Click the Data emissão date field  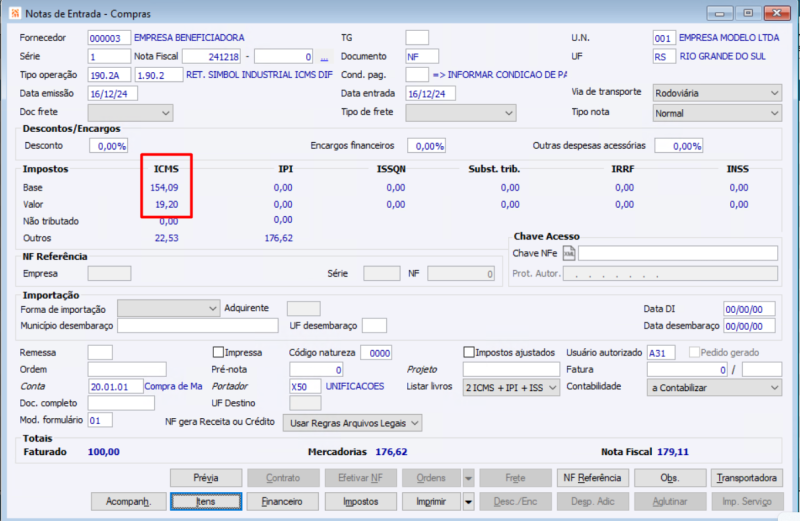[x=113, y=94]
